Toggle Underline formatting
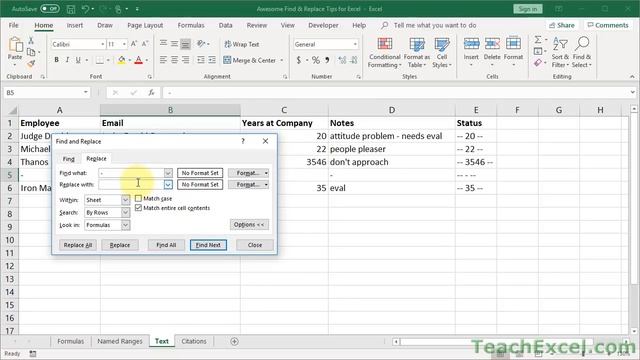 (78, 60)
